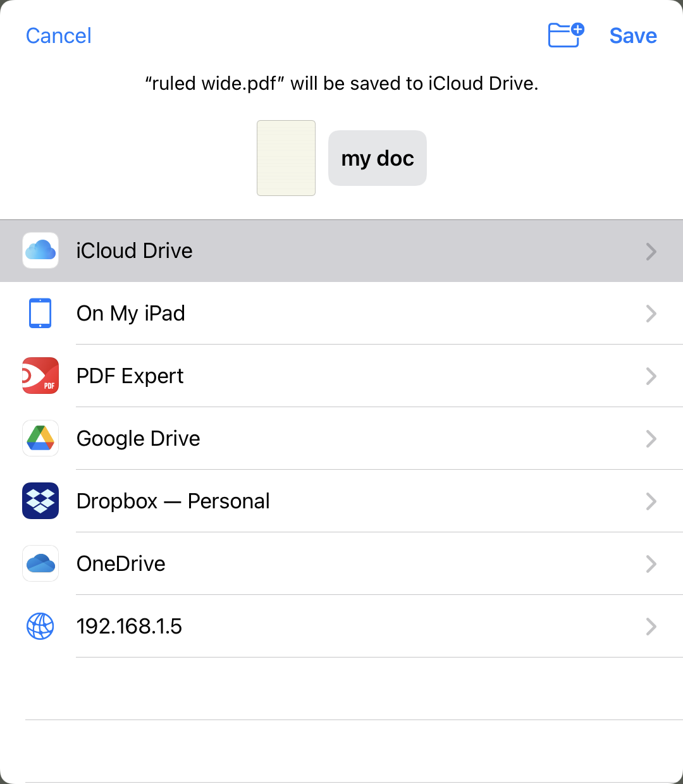683x784 pixels.
Task: Expand iCloud Drive with its chevron
Action: (x=651, y=252)
